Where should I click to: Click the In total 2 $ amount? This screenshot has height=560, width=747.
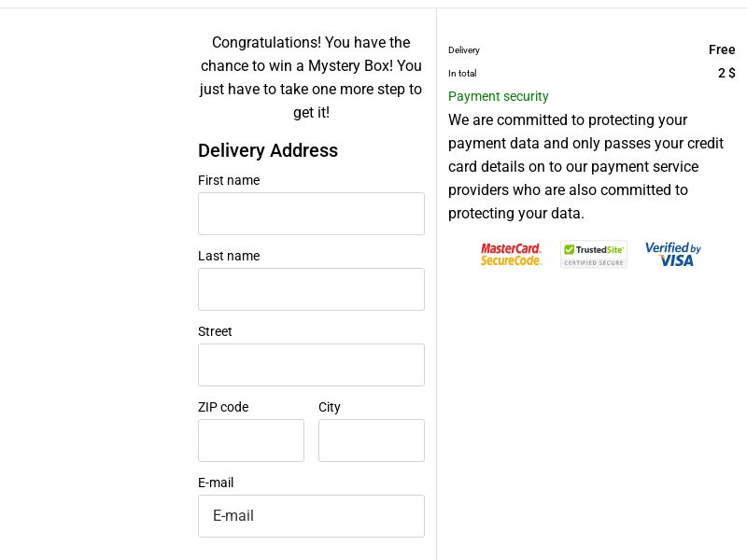click(726, 73)
